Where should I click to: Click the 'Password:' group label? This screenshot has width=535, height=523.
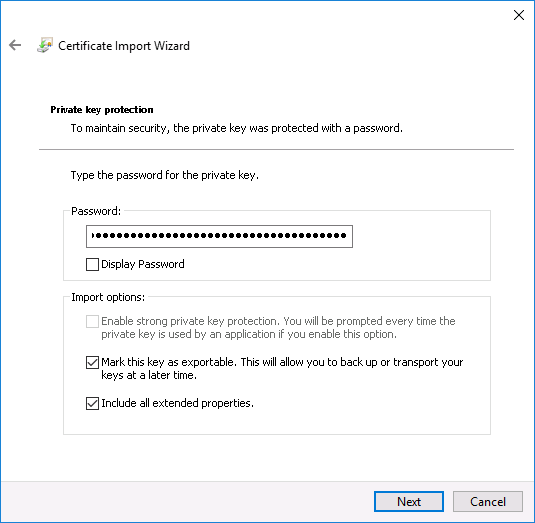coord(96,211)
